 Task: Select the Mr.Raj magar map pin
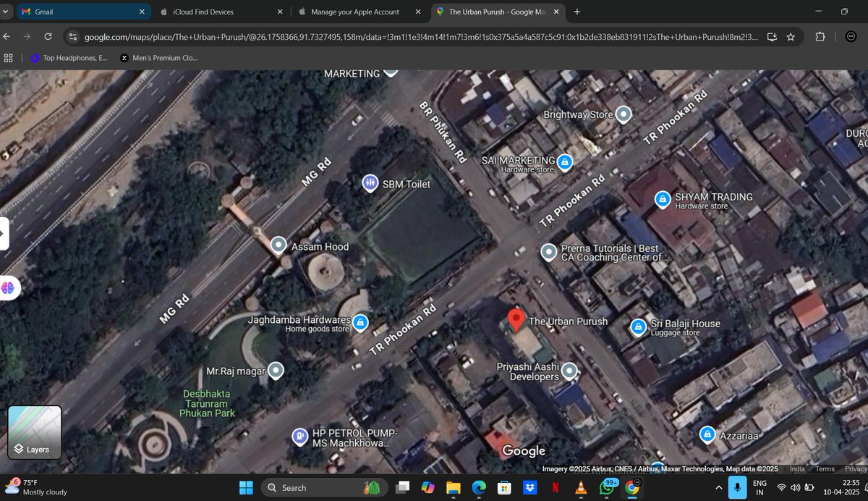pos(276,371)
